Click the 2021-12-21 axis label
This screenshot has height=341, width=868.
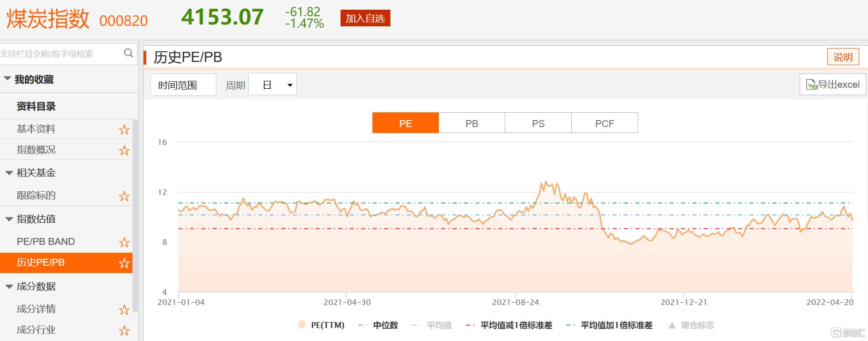point(683,302)
